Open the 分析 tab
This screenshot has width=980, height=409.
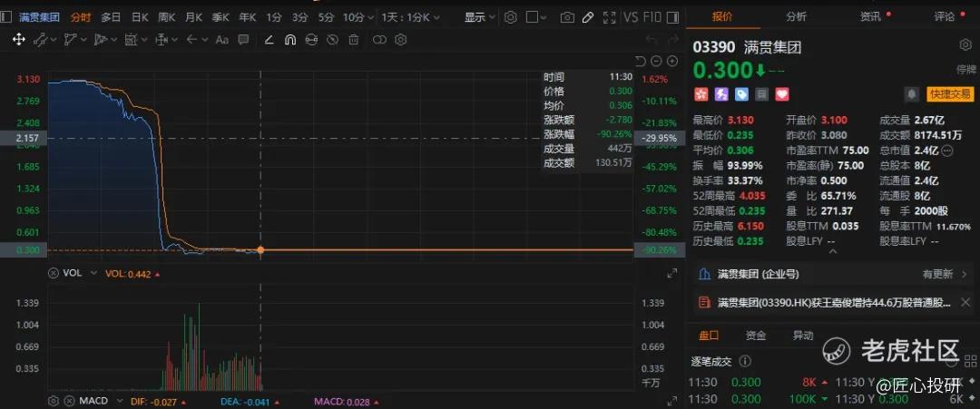797,17
